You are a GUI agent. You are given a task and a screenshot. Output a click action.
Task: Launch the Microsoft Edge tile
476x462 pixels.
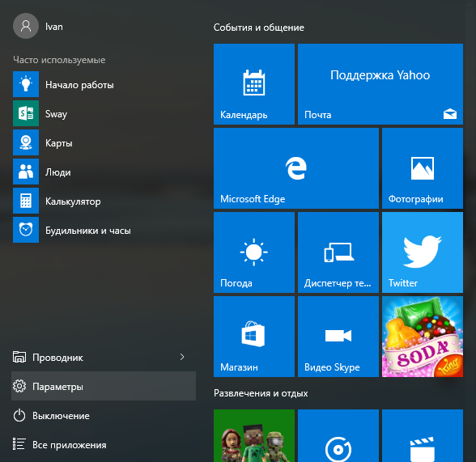296,168
